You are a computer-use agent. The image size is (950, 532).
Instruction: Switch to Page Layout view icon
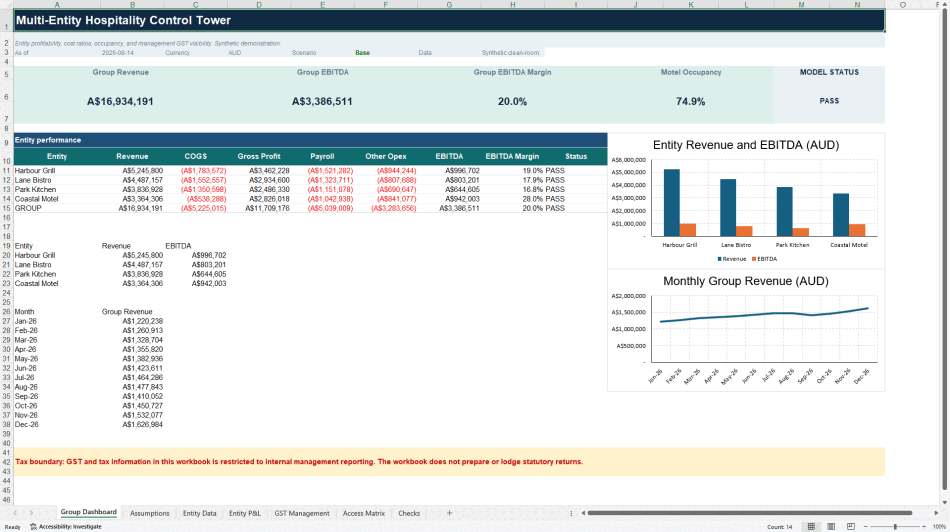coord(831,527)
